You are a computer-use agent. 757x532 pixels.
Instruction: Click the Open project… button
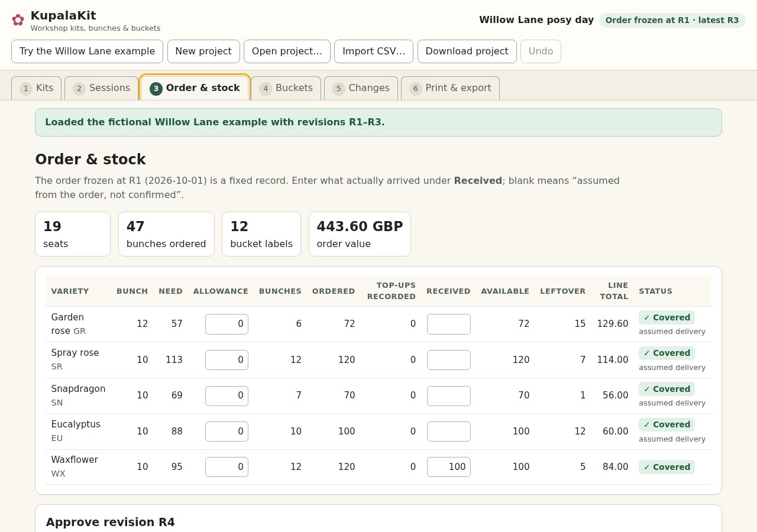[287, 51]
